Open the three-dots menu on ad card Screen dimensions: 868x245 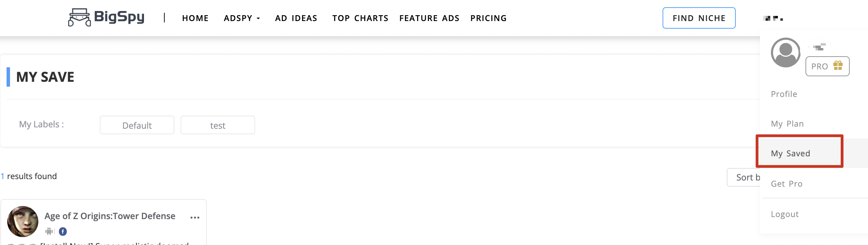(195, 217)
